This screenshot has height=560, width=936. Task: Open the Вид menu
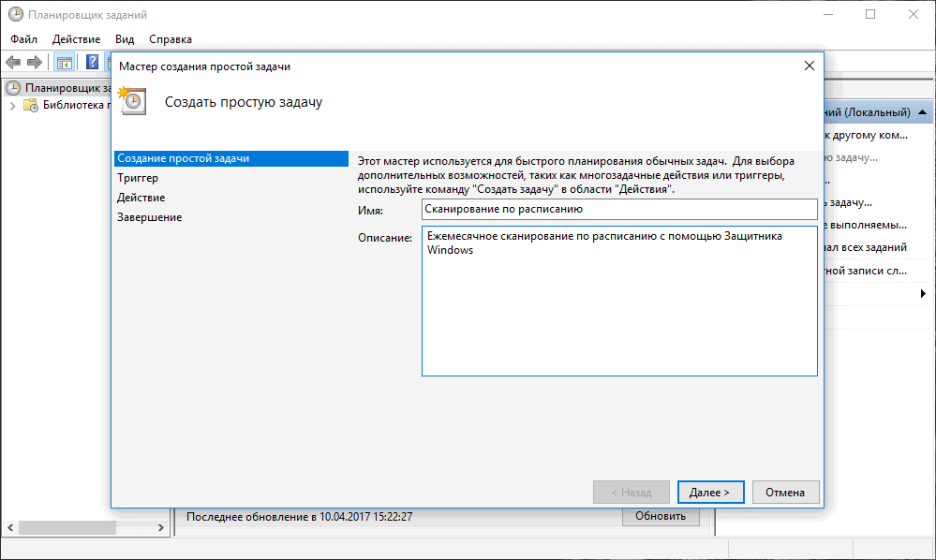coord(125,39)
